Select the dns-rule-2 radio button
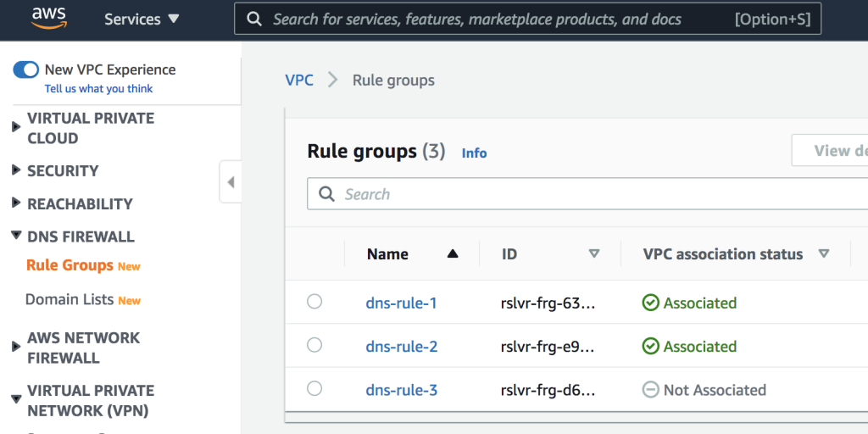The height and width of the screenshot is (434, 868). (x=314, y=345)
